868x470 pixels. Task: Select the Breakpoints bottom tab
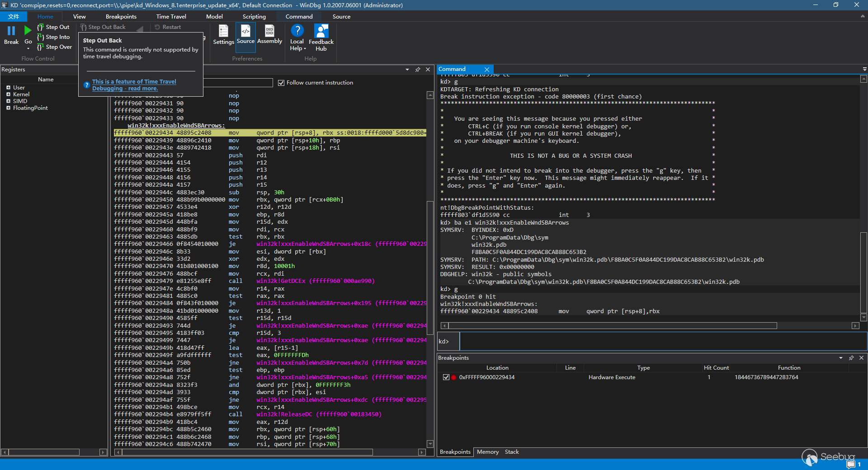[x=455, y=452]
